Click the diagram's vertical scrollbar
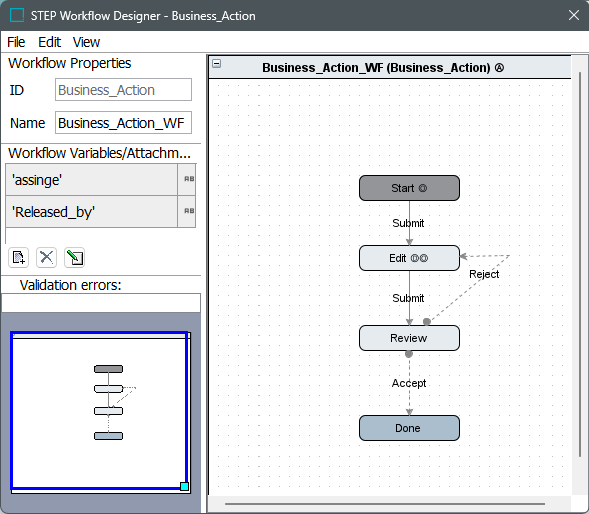Viewport: 589px width, 514px height. pyautogui.click(x=580, y=264)
